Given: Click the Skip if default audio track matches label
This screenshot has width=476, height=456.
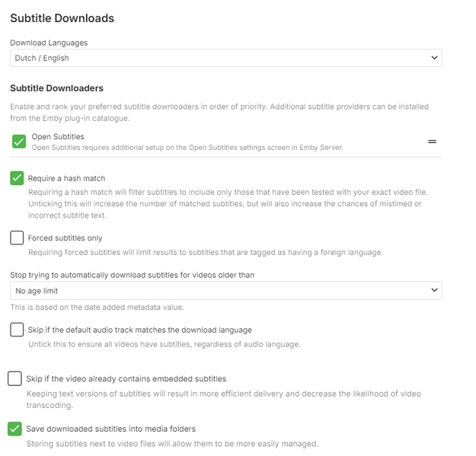Looking at the screenshot, I should (x=139, y=330).
